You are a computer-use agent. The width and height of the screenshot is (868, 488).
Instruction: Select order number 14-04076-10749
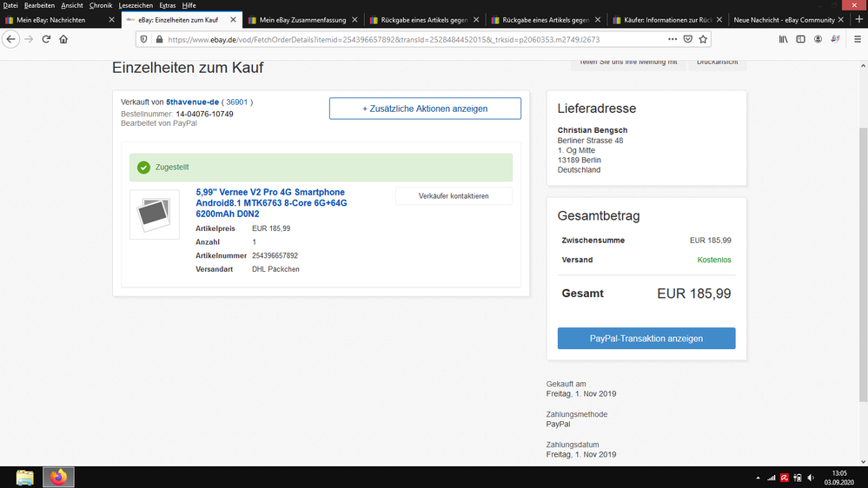[204, 114]
